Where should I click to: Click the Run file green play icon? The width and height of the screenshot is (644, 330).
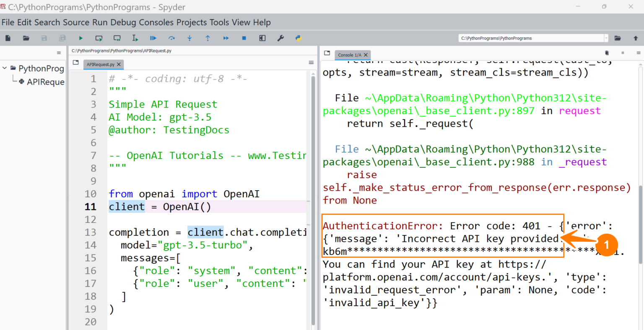(x=80, y=38)
